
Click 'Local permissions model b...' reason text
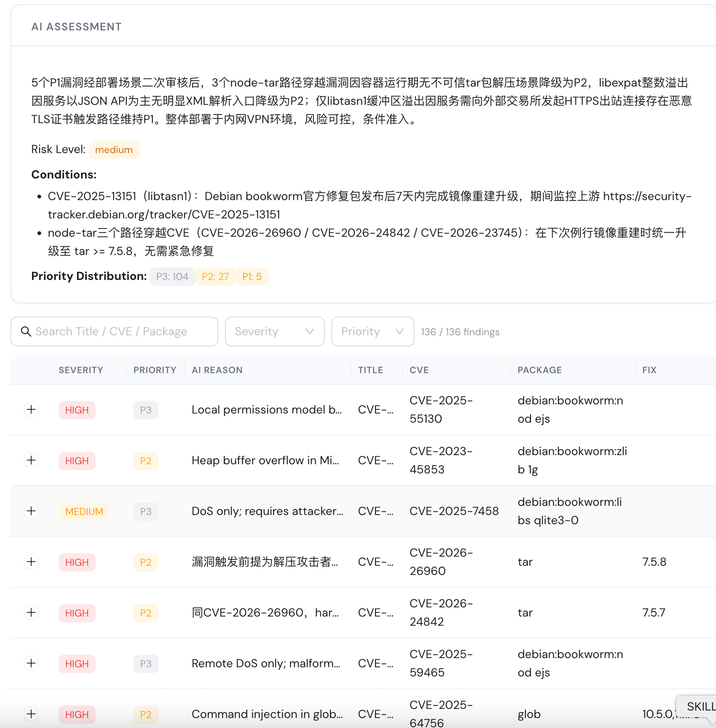coord(267,410)
